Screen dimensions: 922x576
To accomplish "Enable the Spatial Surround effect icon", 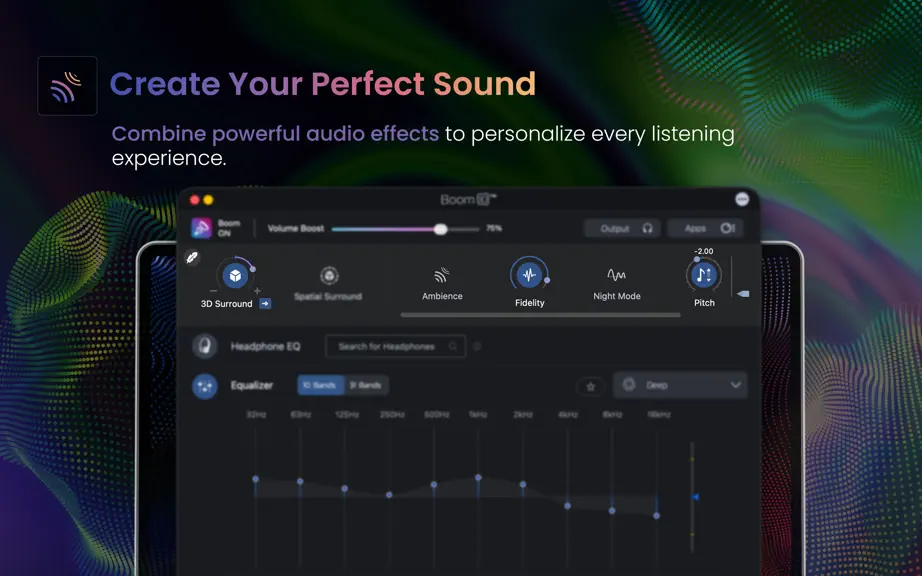I will click(329, 275).
